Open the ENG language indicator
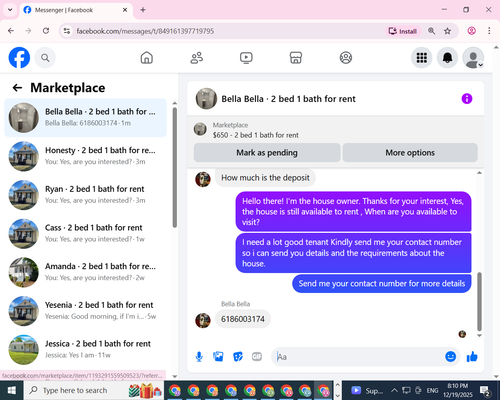 tap(432, 390)
